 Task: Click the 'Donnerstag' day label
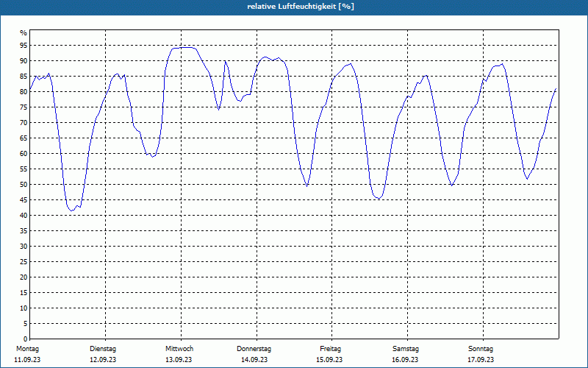coord(254,349)
